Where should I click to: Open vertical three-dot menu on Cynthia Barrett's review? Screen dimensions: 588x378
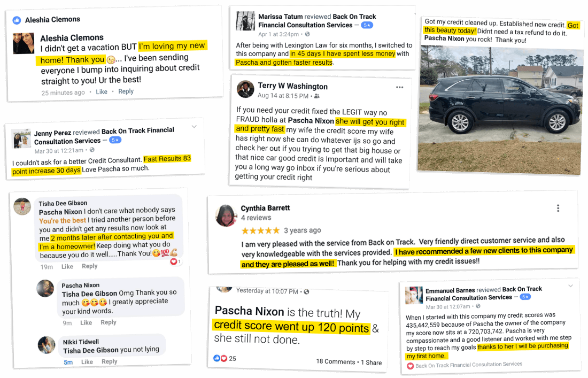point(558,209)
